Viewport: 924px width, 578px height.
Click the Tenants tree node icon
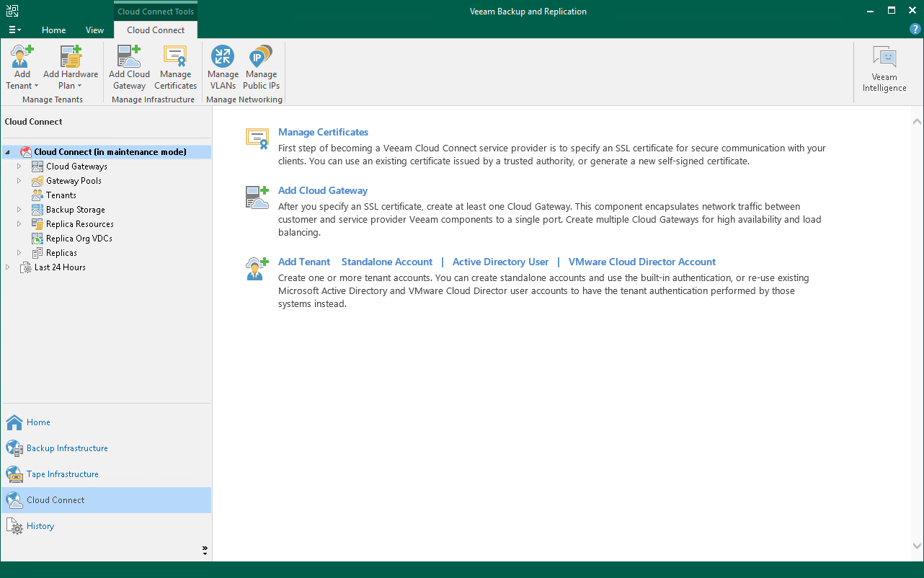point(37,195)
